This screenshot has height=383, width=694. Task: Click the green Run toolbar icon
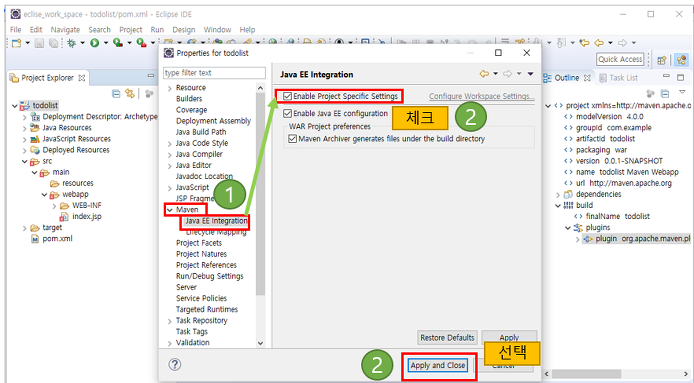tap(94, 43)
